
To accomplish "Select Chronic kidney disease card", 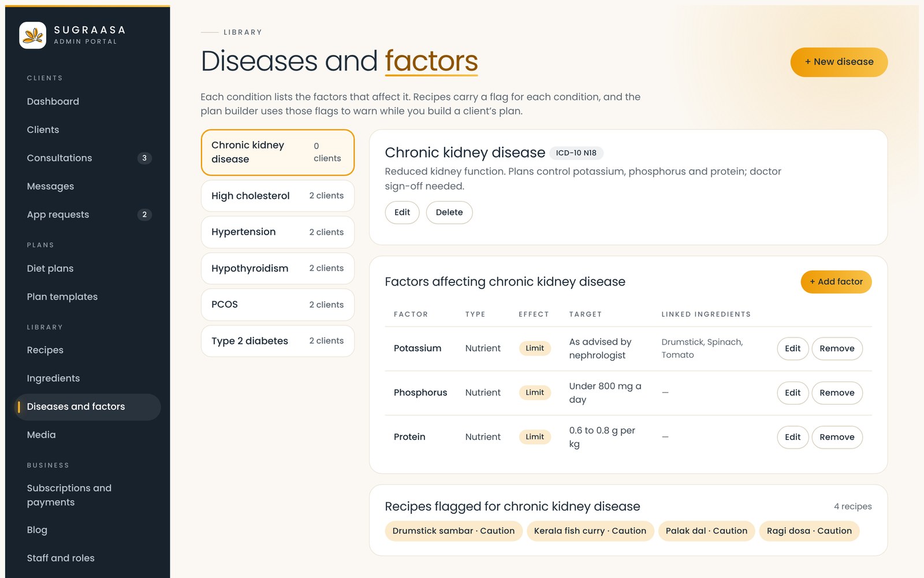I will point(277,152).
